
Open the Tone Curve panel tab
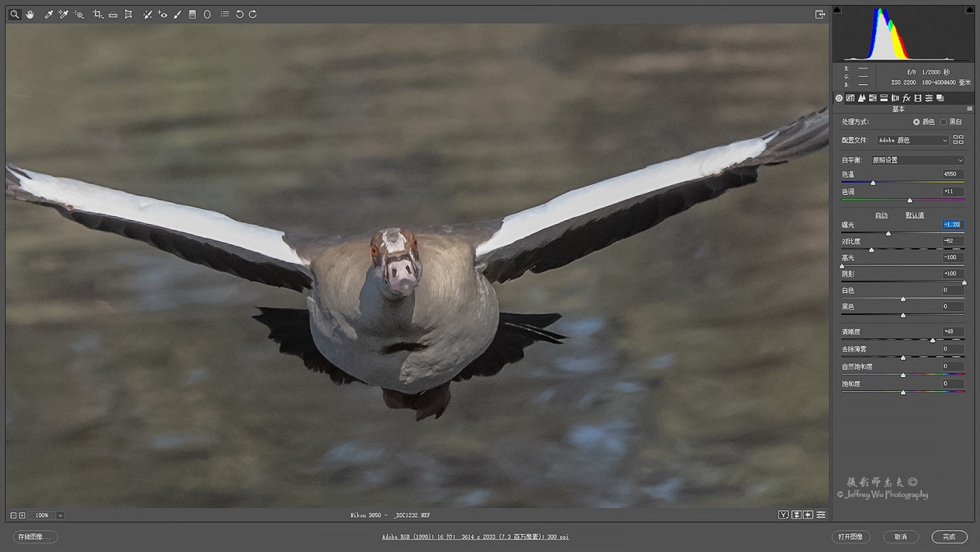851,97
